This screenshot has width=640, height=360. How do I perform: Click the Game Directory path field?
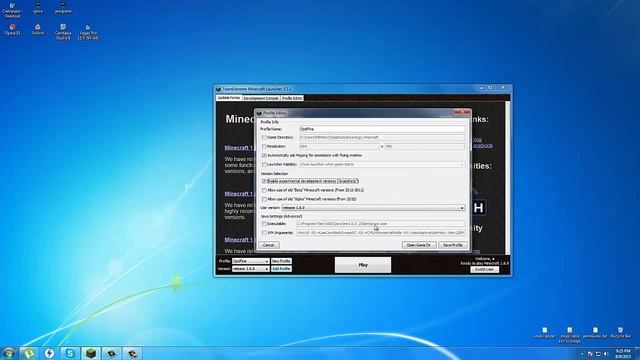coord(382,138)
